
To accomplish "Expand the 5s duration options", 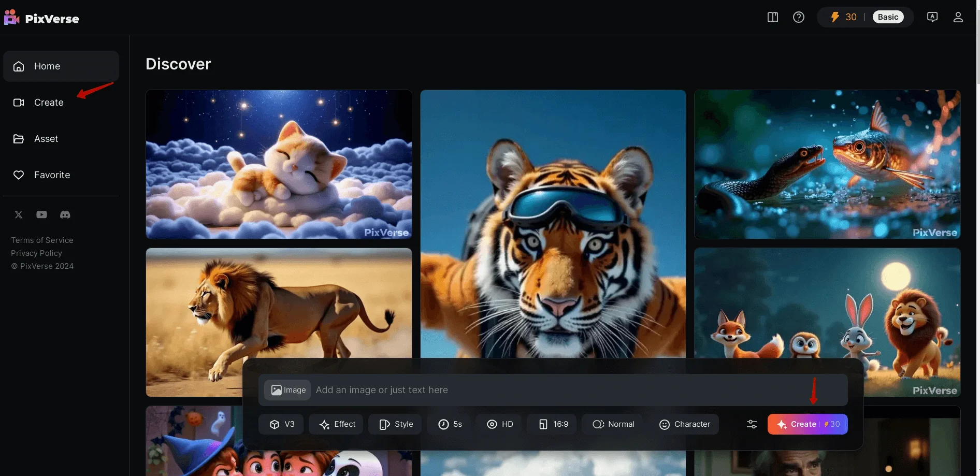I will [450, 424].
